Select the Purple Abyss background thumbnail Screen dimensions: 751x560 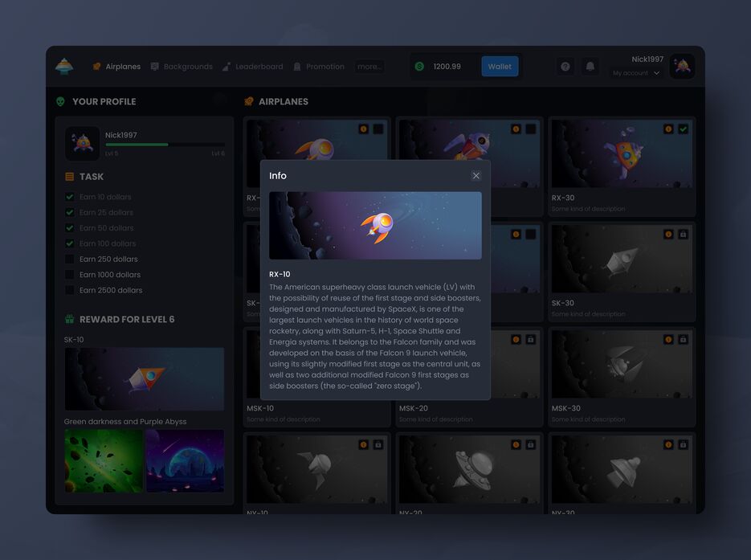[x=185, y=461]
